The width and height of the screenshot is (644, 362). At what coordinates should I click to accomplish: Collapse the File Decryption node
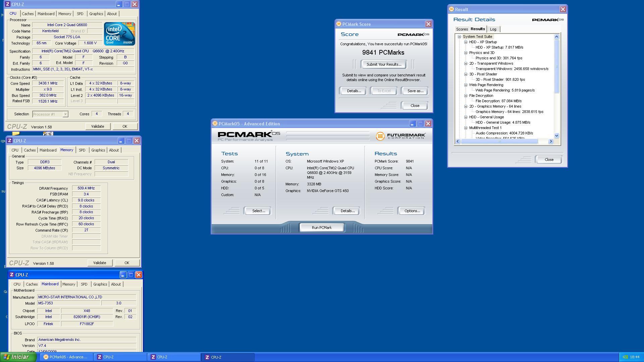tap(466, 96)
